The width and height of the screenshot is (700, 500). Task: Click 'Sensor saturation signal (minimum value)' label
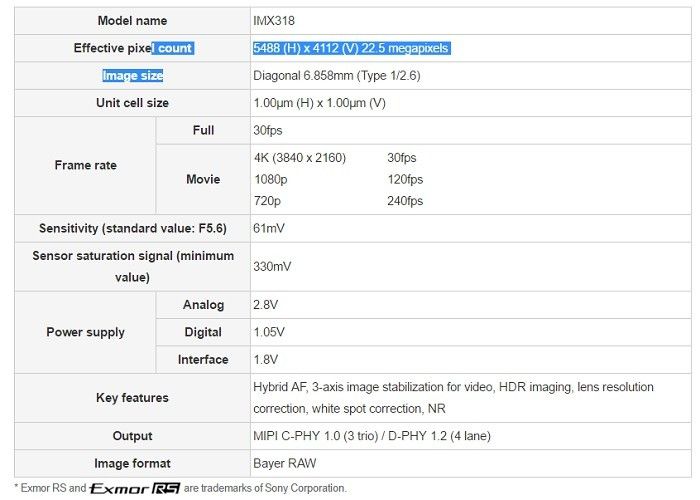point(133,267)
